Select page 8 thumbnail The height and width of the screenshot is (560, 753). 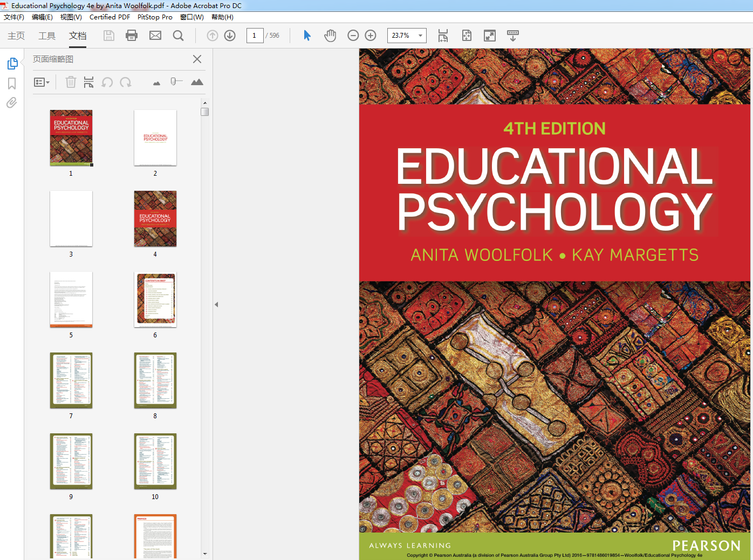[x=155, y=381]
